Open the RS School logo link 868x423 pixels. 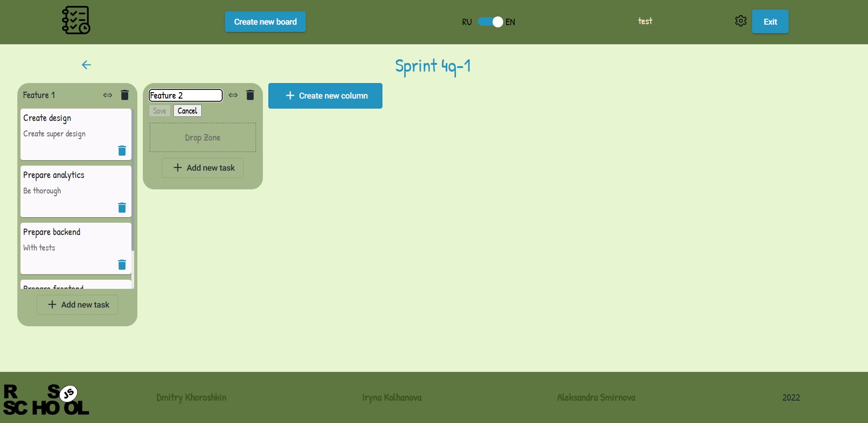(46, 399)
